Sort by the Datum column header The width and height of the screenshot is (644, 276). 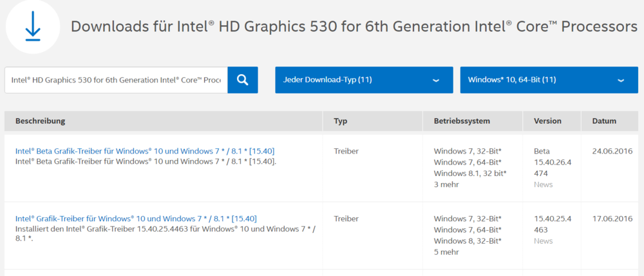pos(604,121)
